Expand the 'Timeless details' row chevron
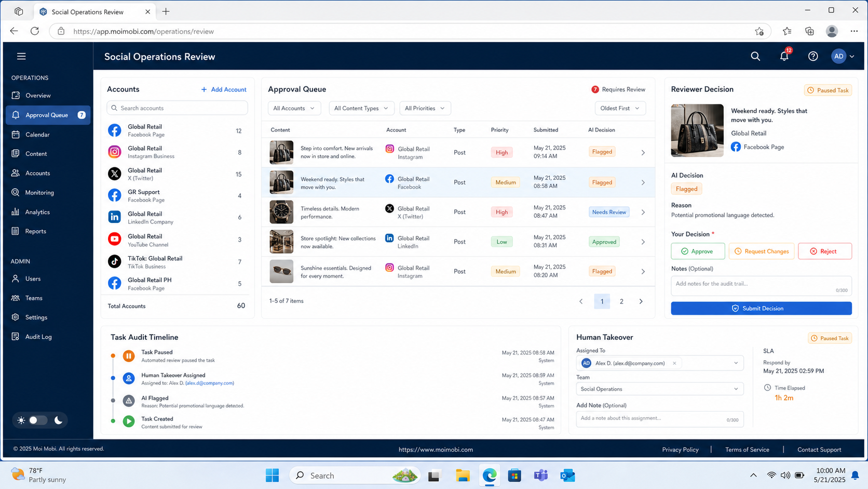Screen dimensions: 868x489 point(643,212)
